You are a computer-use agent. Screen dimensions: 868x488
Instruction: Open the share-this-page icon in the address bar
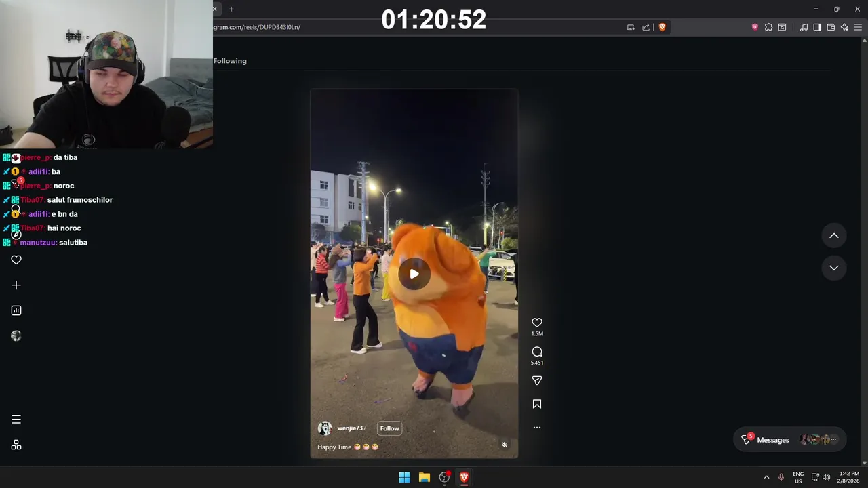646,27
